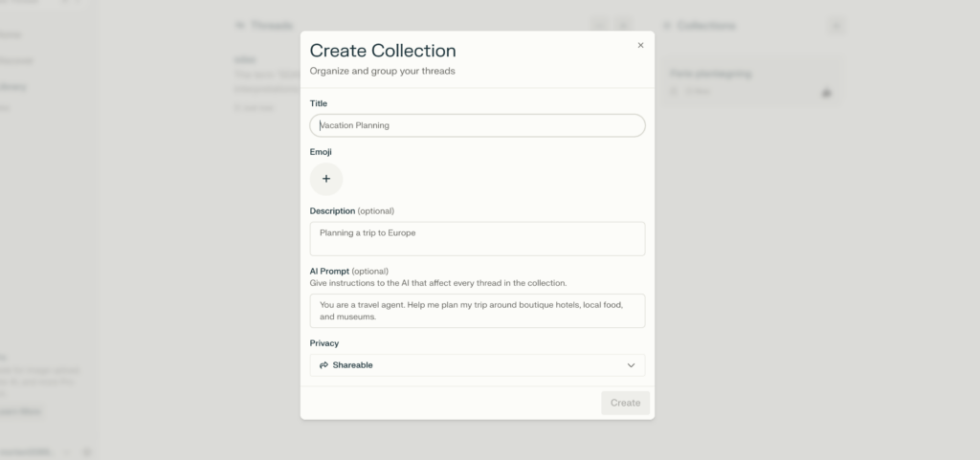The width and height of the screenshot is (980, 460).
Task: Click the share arrow icon in Privacy
Action: (x=323, y=365)
